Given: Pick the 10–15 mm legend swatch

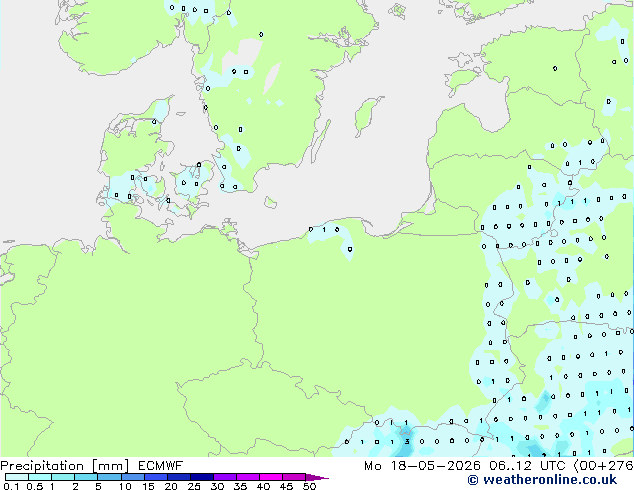Looking at the screenshot, I should tap(132, 477).
